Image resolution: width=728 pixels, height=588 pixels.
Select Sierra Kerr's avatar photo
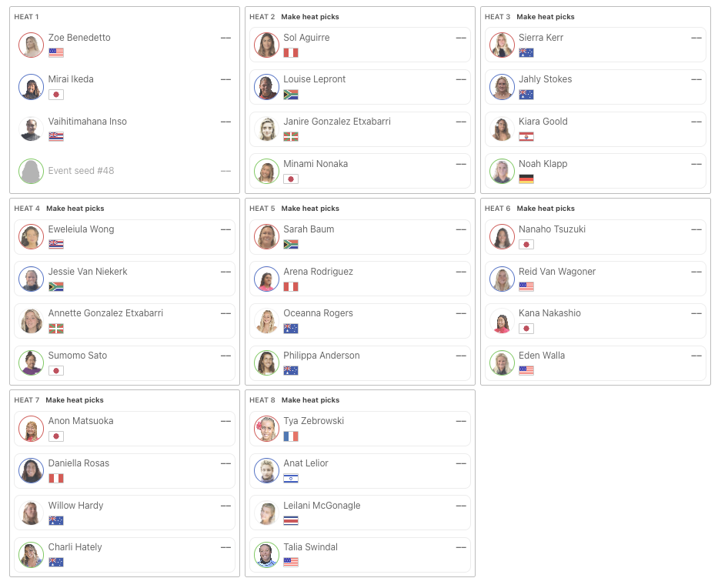(502, 45)
